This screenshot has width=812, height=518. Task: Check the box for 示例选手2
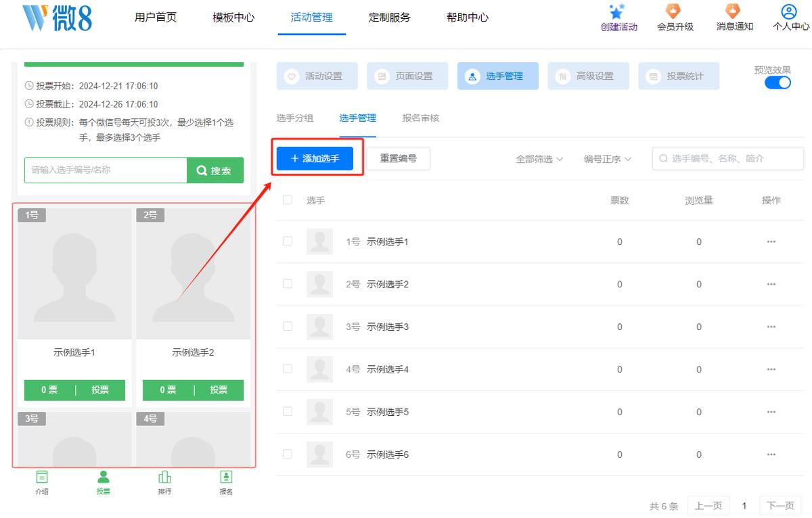pos(288,283)
